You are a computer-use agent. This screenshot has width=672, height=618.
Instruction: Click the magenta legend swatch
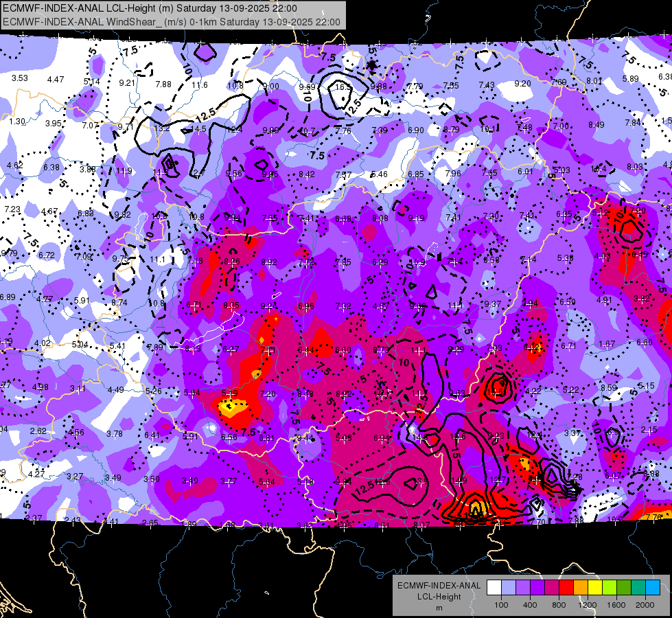(x=552, y=587)
